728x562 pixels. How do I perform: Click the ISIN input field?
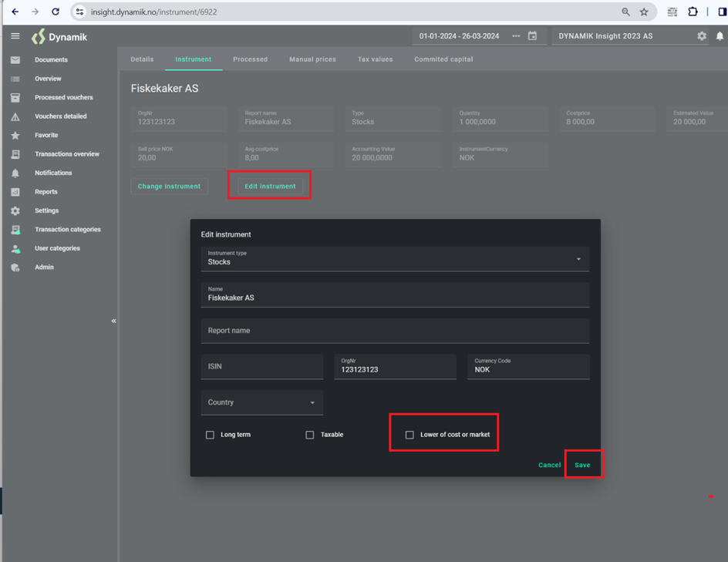tap(261, 367)
